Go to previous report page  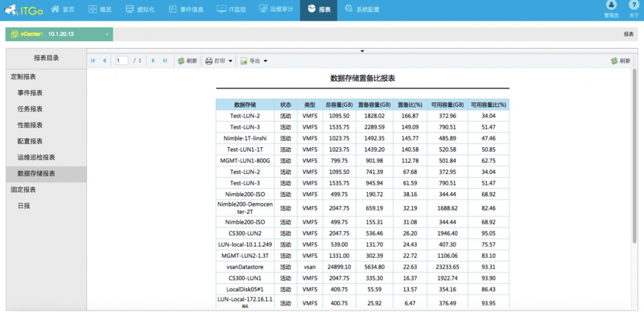click(x=104, y=61)
